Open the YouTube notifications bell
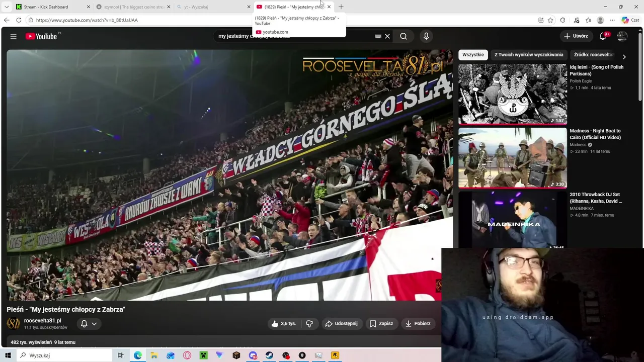This screenshot has width=644, height=362. click(x=603, y=36)
